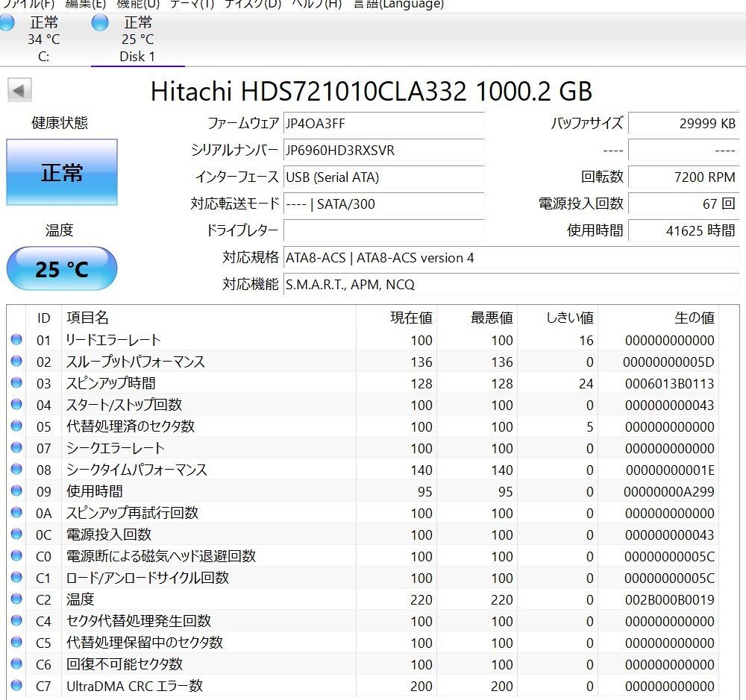Click the しきい値 column header
746x700 pixels.
(557, 318)
